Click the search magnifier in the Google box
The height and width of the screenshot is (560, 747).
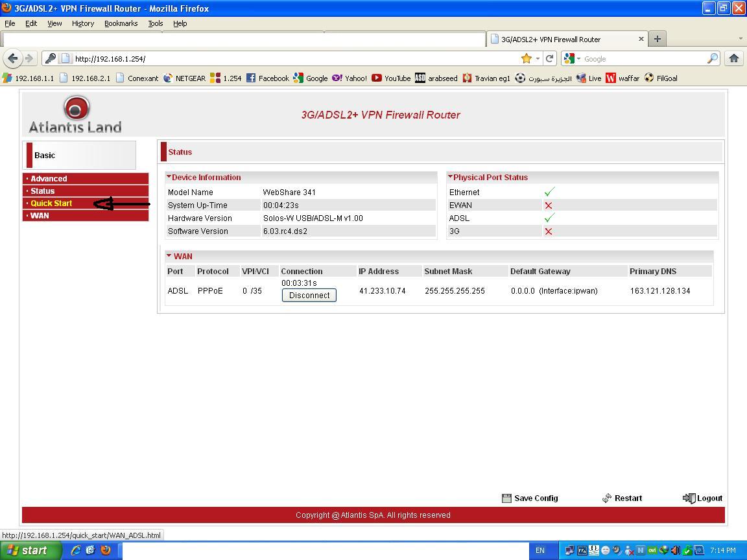tap(712, 58)
